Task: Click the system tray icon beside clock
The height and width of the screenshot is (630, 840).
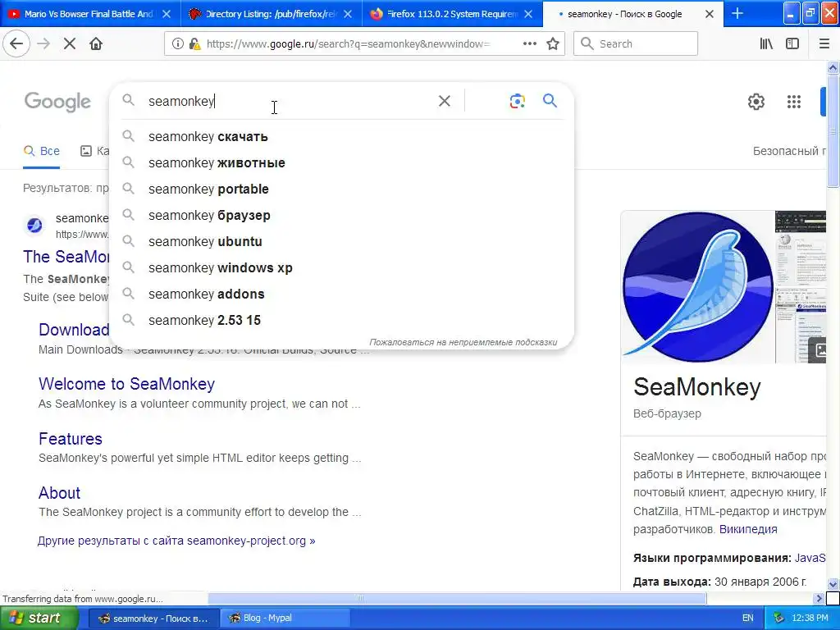Action: pos(779,619)
